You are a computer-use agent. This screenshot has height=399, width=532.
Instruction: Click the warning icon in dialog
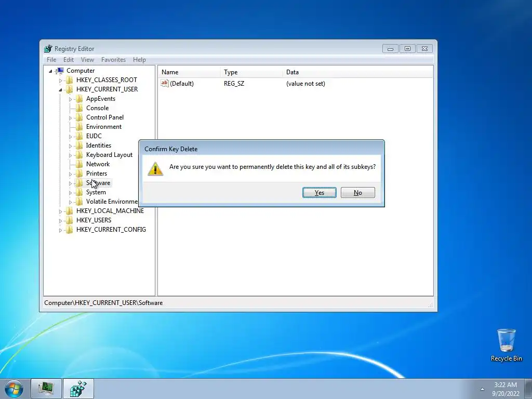[x=155, y=169]
